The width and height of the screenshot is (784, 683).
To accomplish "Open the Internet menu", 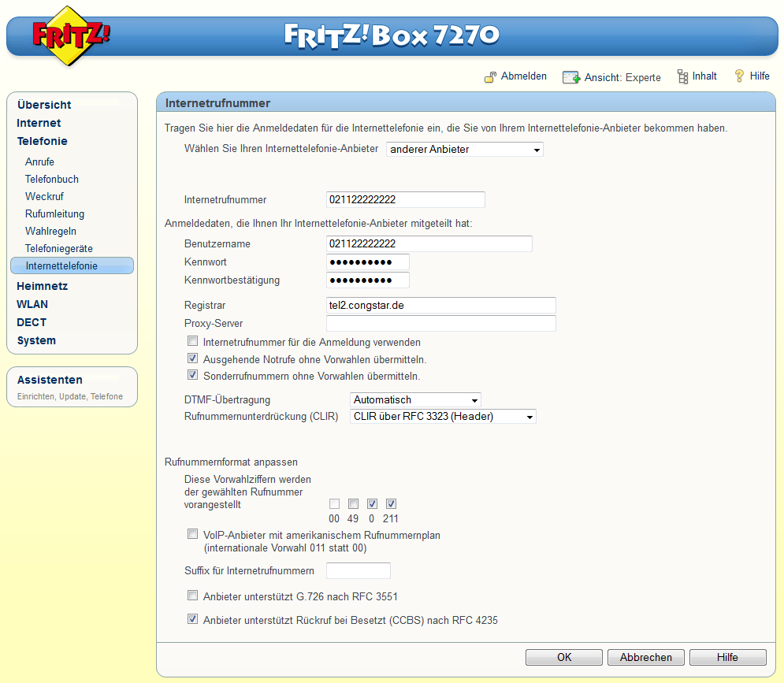I will pyautogui.click(x=39, y=123).
